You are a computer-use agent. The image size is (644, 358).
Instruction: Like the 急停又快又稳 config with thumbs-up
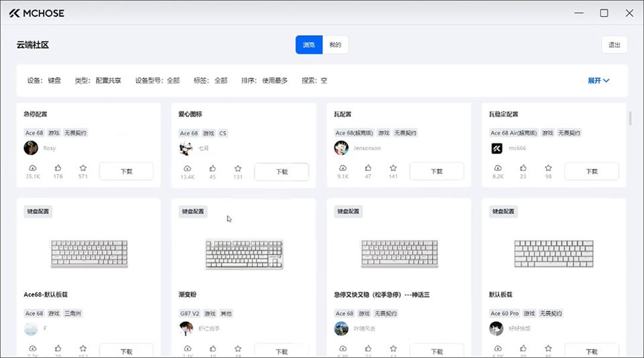pos(368,349)
